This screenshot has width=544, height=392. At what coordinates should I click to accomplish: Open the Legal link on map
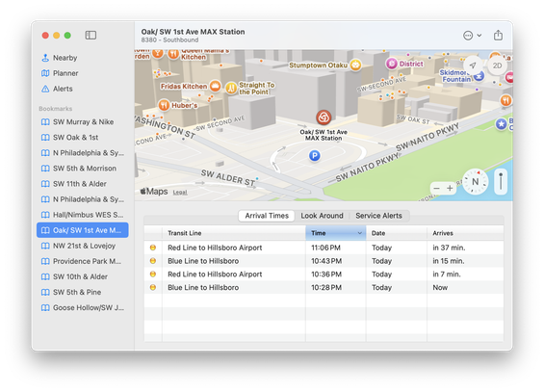pos(180,193)
